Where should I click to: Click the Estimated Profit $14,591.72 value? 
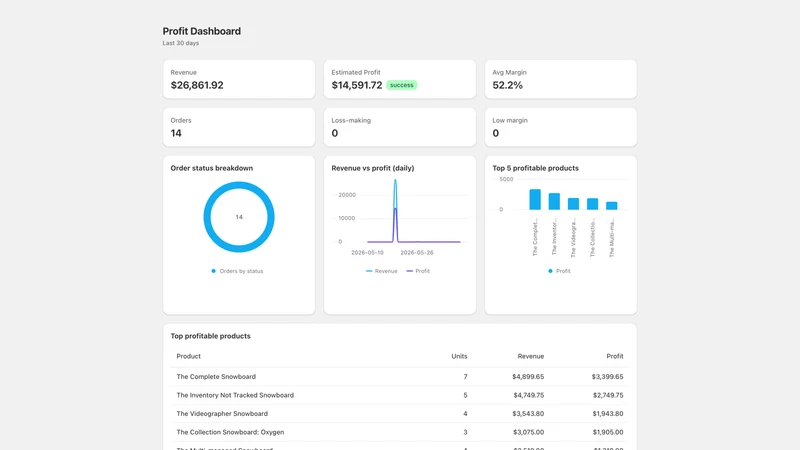pos(357,85)
